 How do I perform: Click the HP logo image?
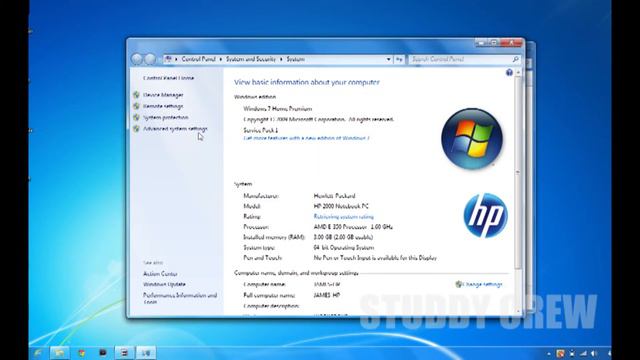click(x=485, y=216)
